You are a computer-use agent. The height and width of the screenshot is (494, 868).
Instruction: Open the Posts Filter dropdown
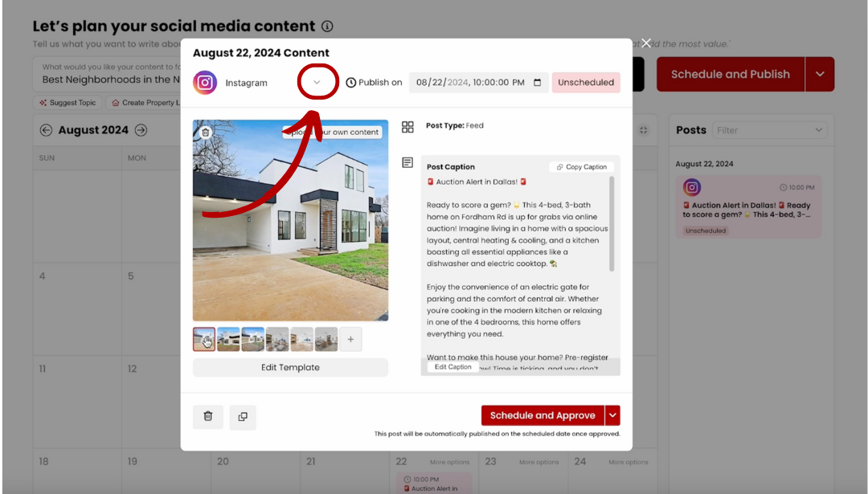pos(769,130)
